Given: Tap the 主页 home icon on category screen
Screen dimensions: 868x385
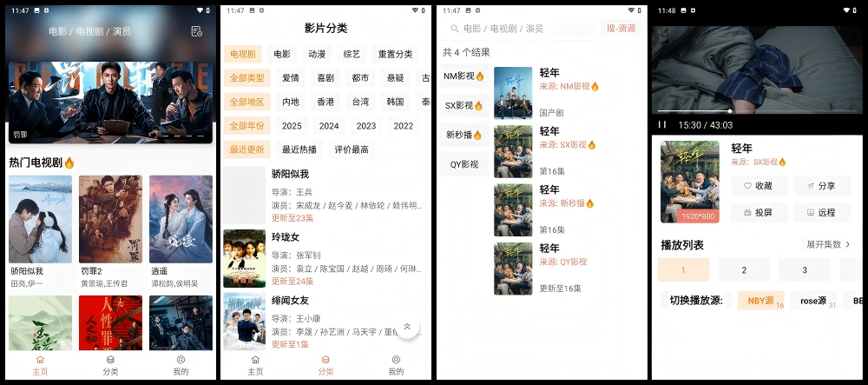Looking at the screenshot, I should [255, 359].
